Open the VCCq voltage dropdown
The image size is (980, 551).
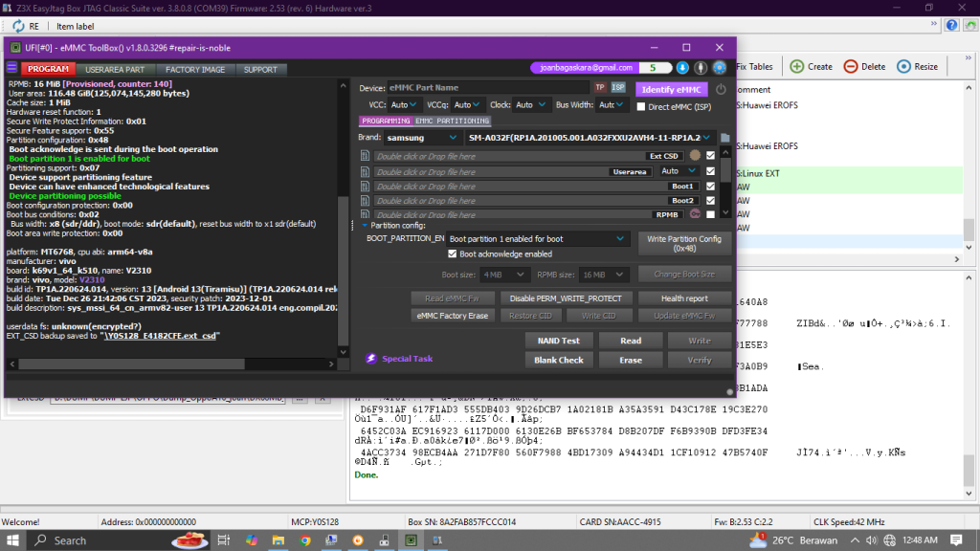467,105
